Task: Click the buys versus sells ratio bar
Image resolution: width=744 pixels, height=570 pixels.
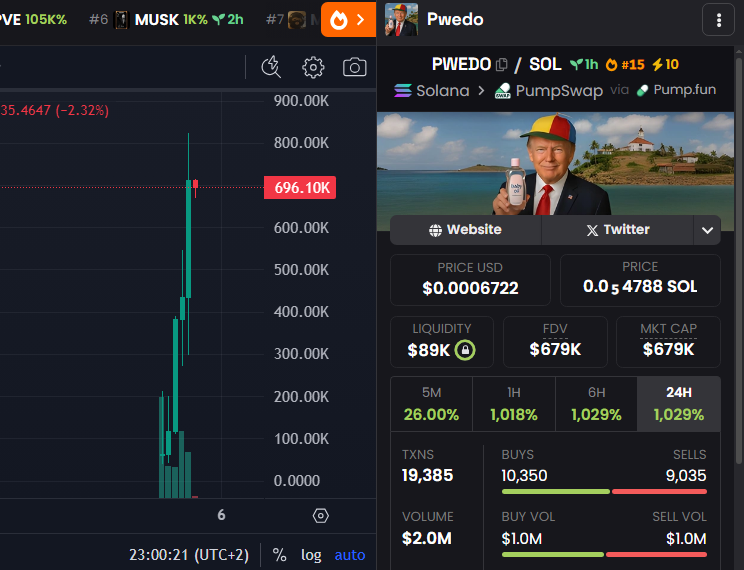Action: point(604,492)
